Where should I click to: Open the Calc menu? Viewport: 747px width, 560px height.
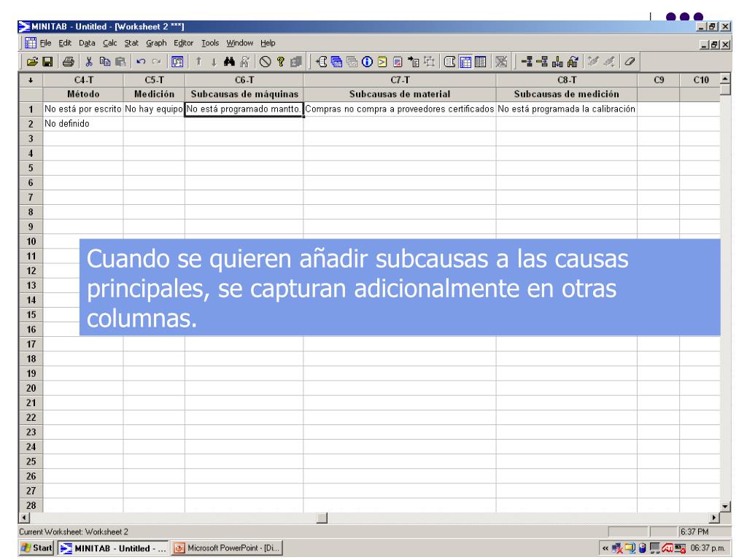point(110,43)
